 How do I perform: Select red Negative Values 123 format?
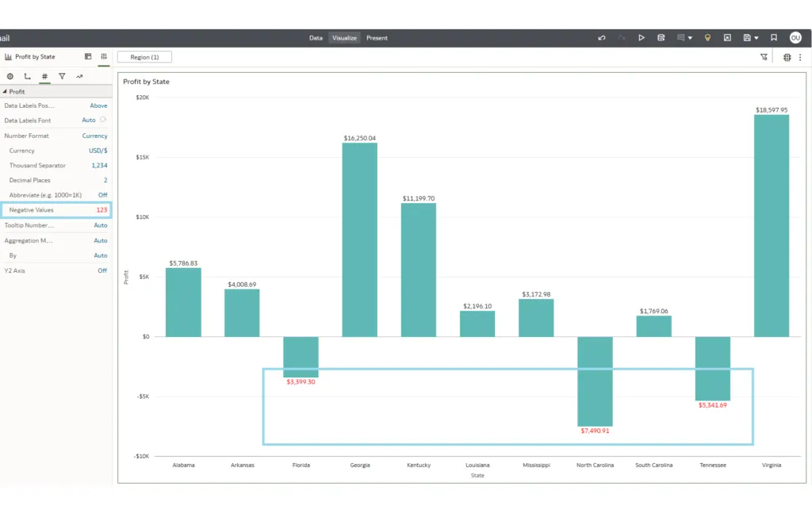[101, 210]
